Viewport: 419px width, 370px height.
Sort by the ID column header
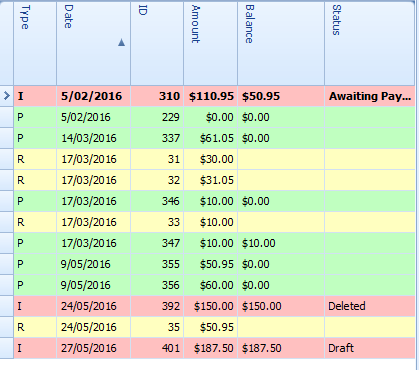tap(157, 43)
